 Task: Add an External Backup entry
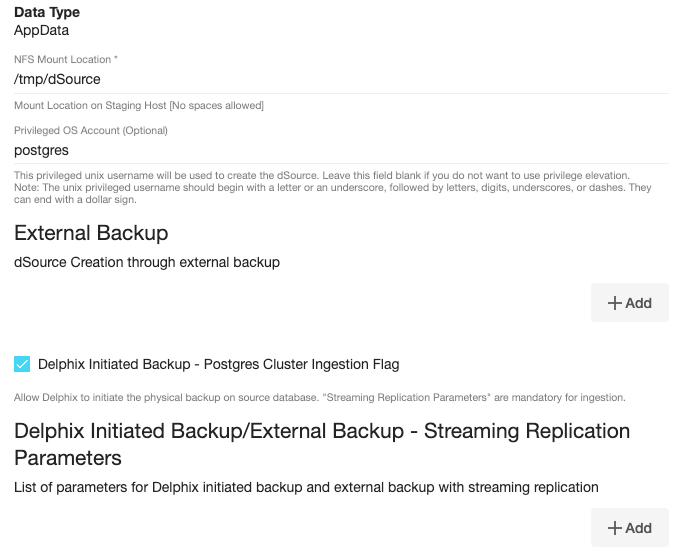(630, 303)
